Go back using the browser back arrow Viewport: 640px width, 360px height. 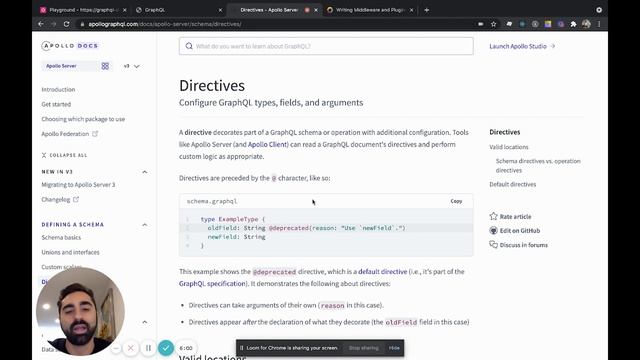41,24
